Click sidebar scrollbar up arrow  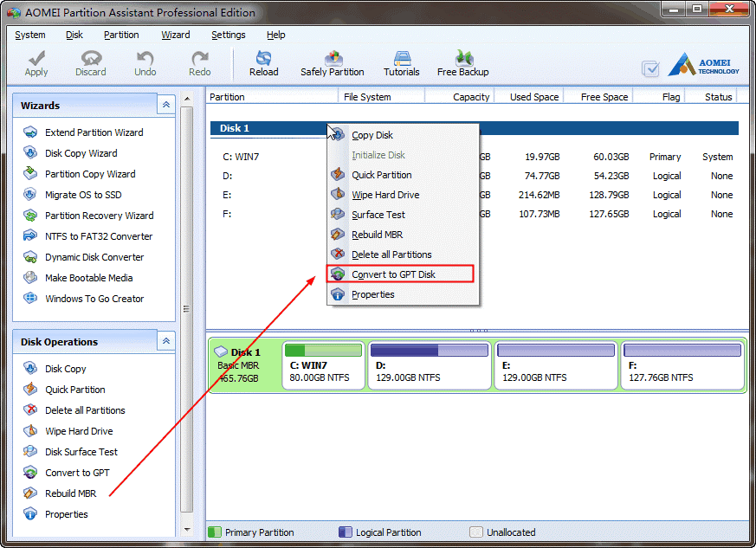(x=187, y=99)
